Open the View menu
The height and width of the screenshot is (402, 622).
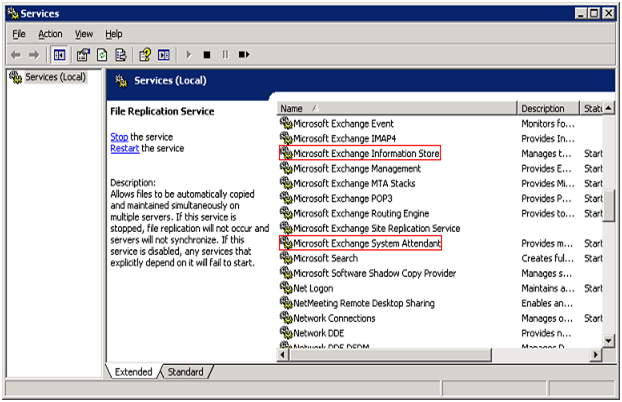(84, 34)
